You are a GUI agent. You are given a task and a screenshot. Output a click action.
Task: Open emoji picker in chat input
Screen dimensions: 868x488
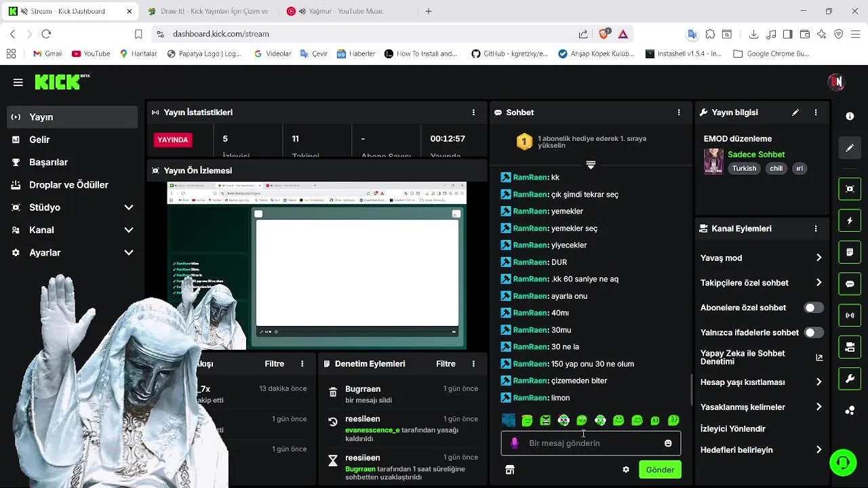[668, 443]
